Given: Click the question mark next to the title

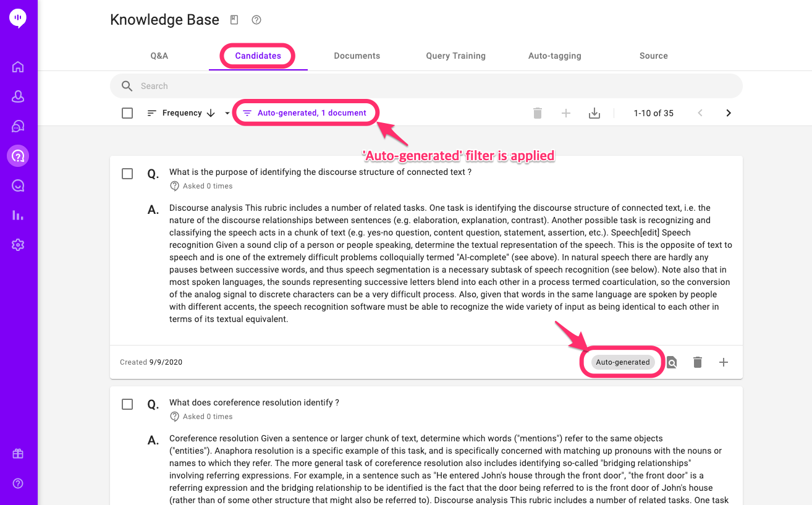Looking at the screenshot, I should coord(256,20).
